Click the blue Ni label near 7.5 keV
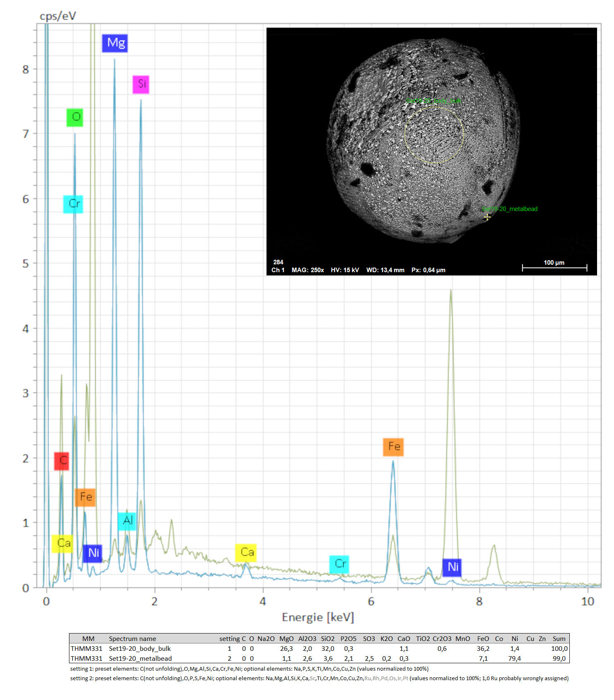Screen dimensions: 614x700 (x=452, y=567)
